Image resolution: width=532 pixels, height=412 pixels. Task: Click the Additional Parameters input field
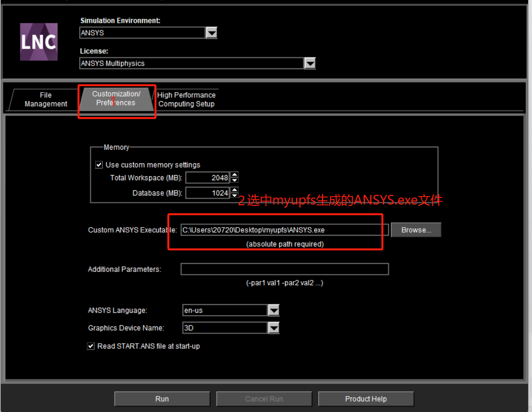(285, 269)
